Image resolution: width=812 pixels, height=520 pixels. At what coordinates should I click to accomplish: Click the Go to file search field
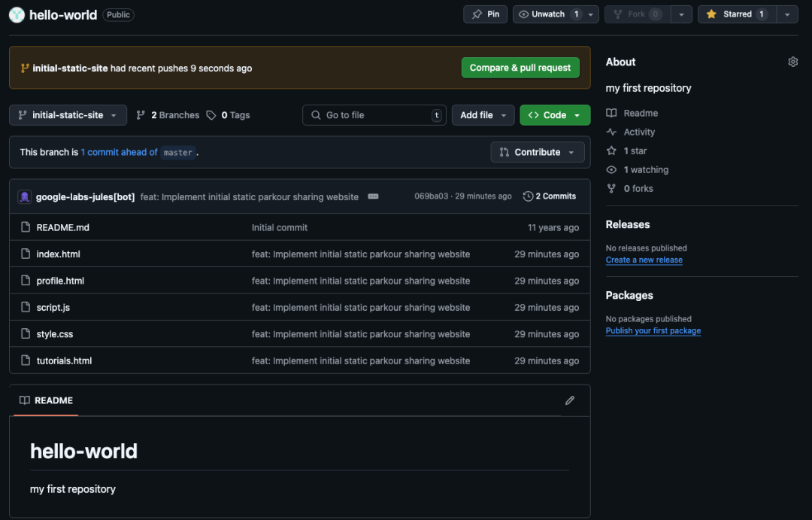374,115
